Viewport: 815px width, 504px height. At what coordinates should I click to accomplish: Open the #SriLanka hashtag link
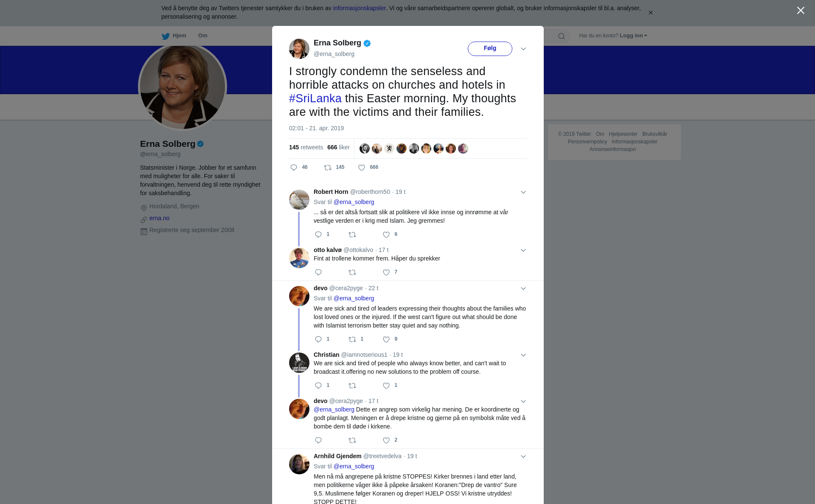pos(315,98)
